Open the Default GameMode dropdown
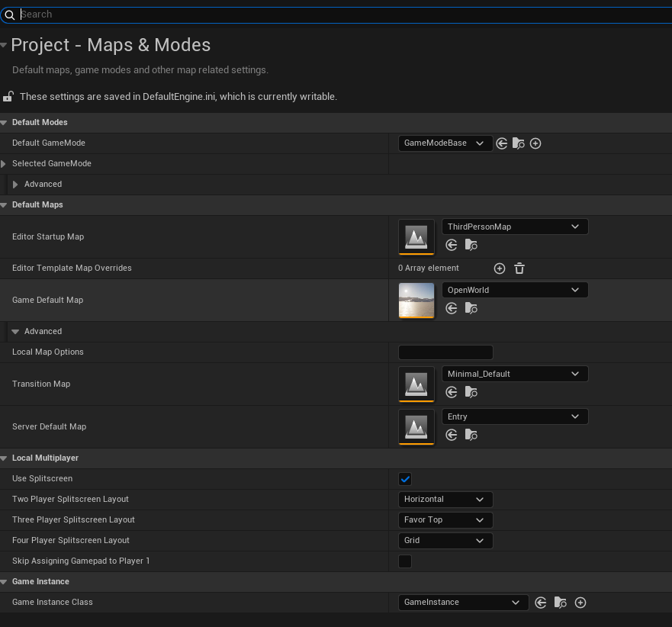Viewport: 672px width, 627px height. click(445, 143)
